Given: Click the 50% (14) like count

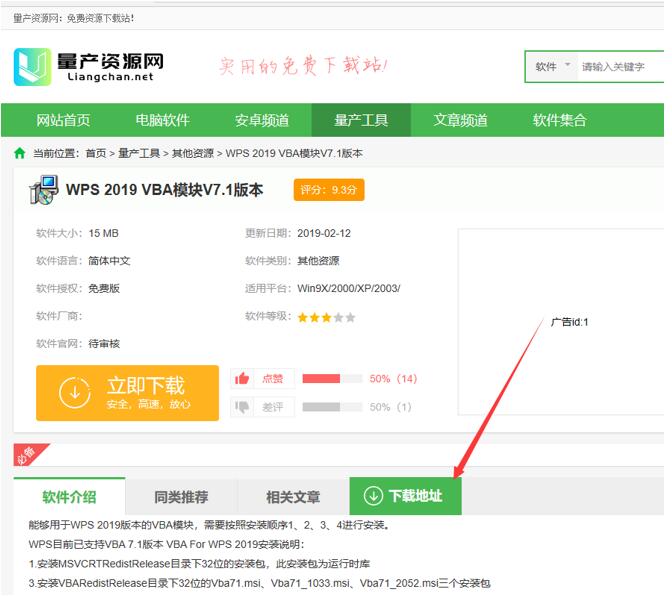Looking at the screenshot, I should pyautogui.click(x=393, y=378).
